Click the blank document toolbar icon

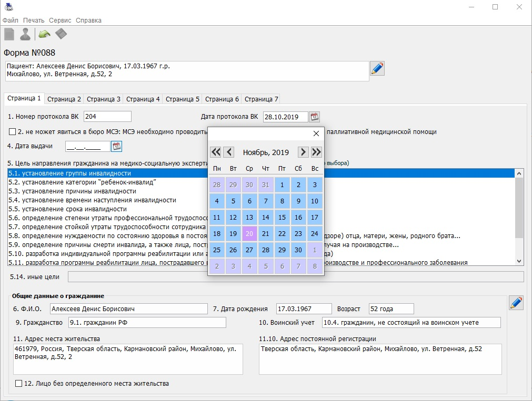coord(9,34)
